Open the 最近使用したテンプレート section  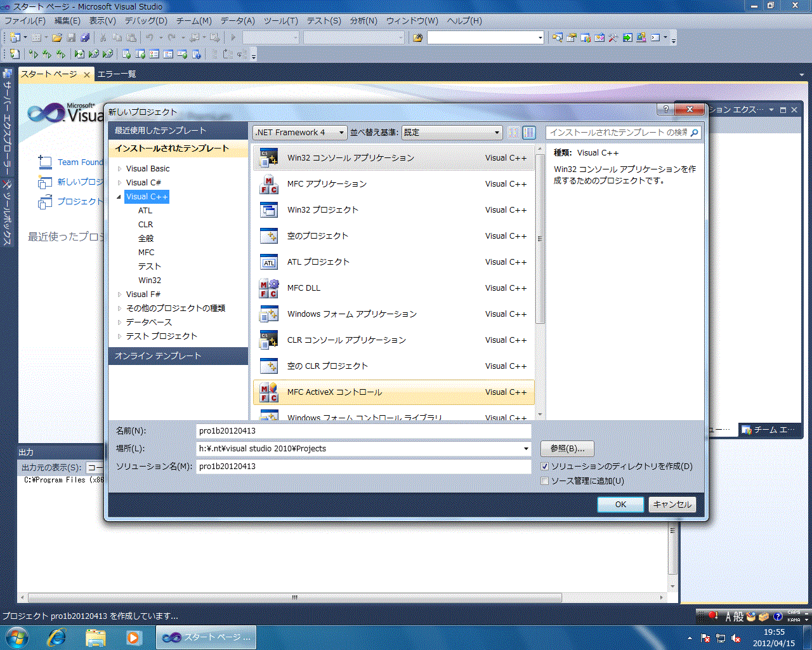(x=178, y=131)
